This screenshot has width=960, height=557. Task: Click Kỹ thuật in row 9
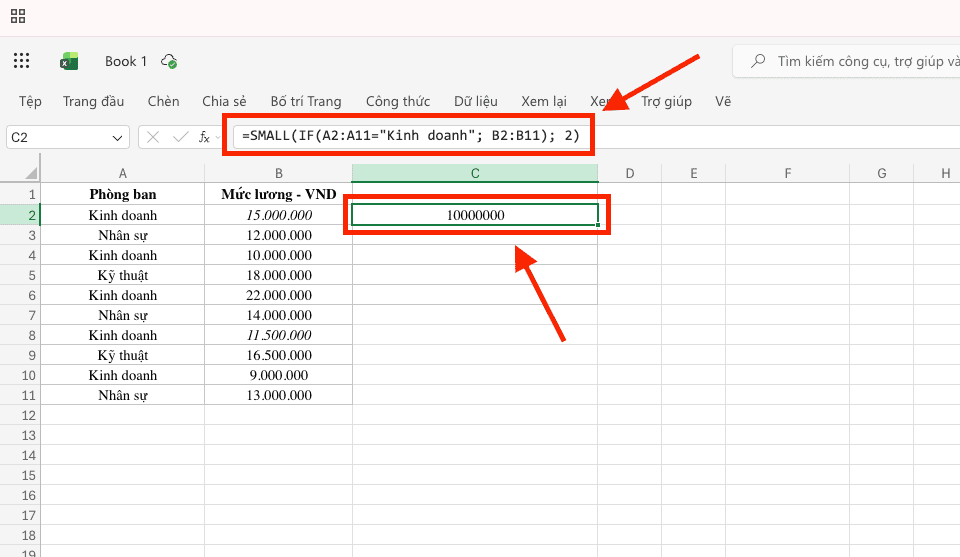pyautogui.click(x=122, y=355)
